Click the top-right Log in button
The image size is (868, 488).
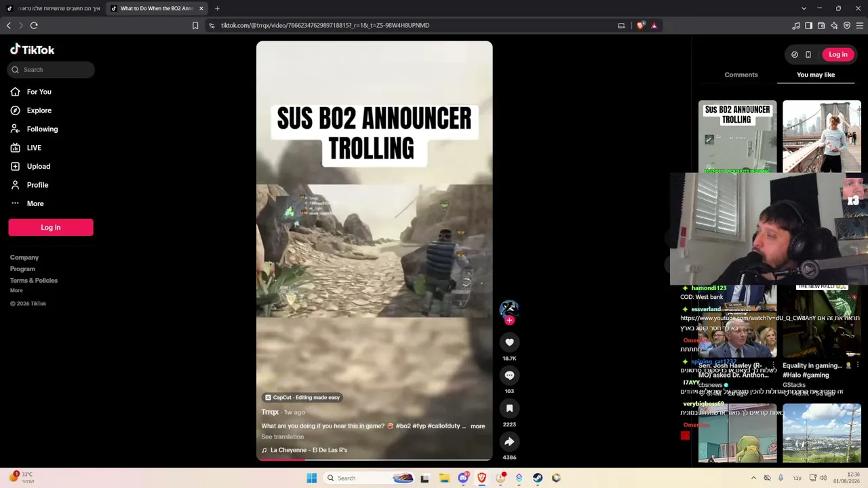click(x=838, y=55)
